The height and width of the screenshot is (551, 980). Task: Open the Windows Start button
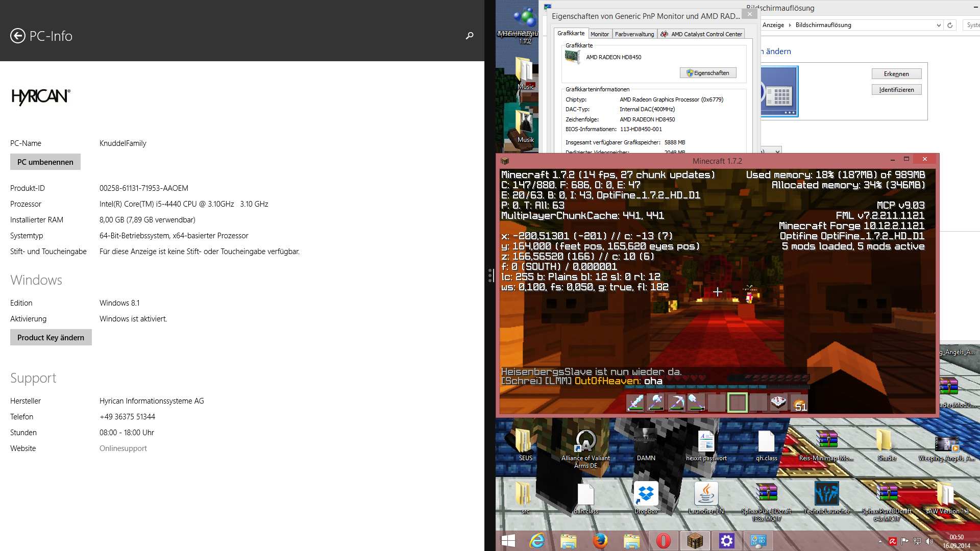coord(508,541)
